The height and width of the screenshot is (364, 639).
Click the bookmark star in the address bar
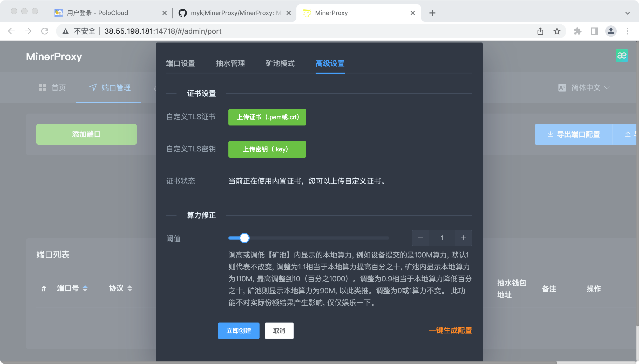pos(557,31)
